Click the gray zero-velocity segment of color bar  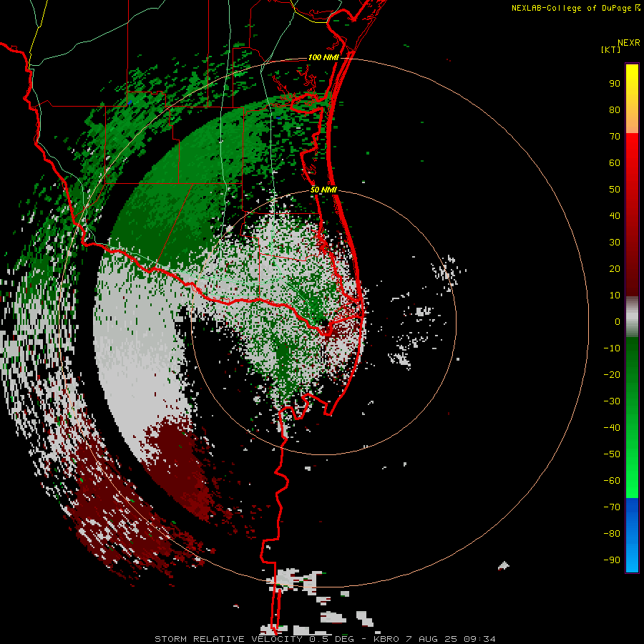pos(632,317)
